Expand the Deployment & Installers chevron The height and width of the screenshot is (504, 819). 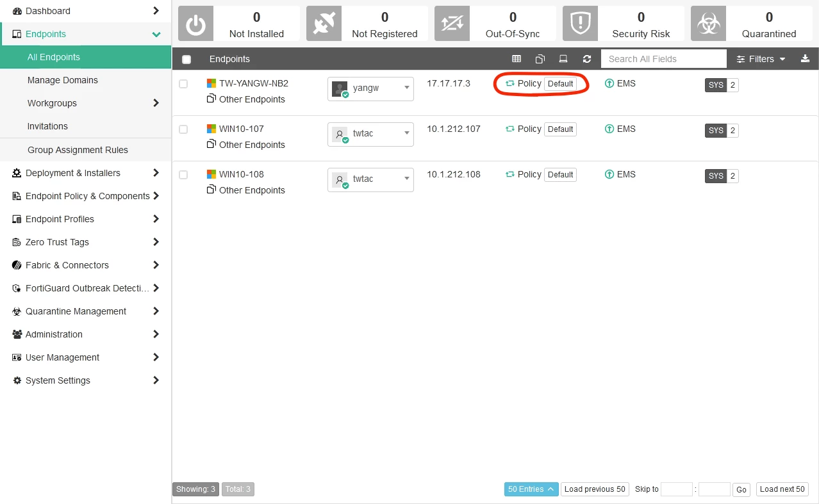coord(156,173)
